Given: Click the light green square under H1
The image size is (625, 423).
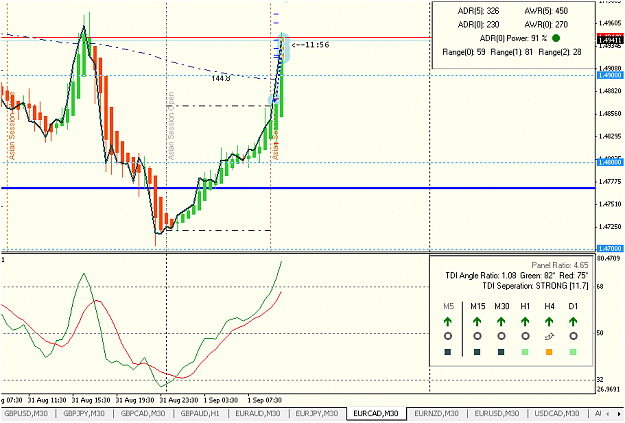Looking at the screenshot, I should [x=525, y=352].
